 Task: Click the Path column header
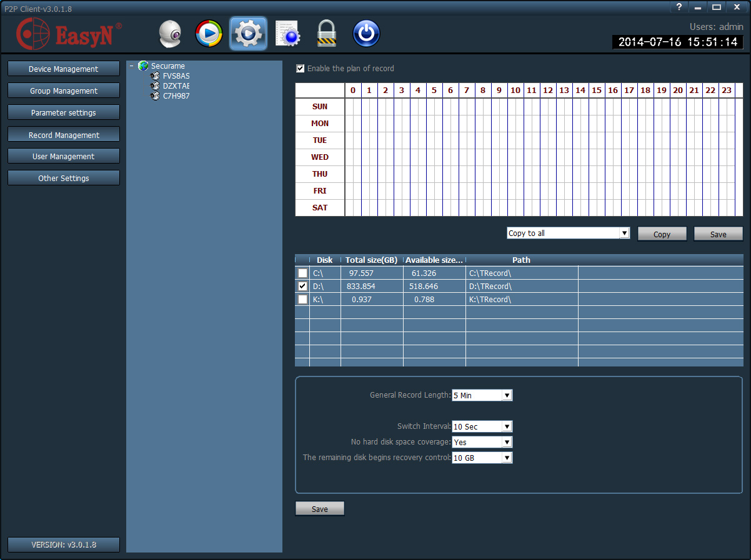[x=522, y=260]
